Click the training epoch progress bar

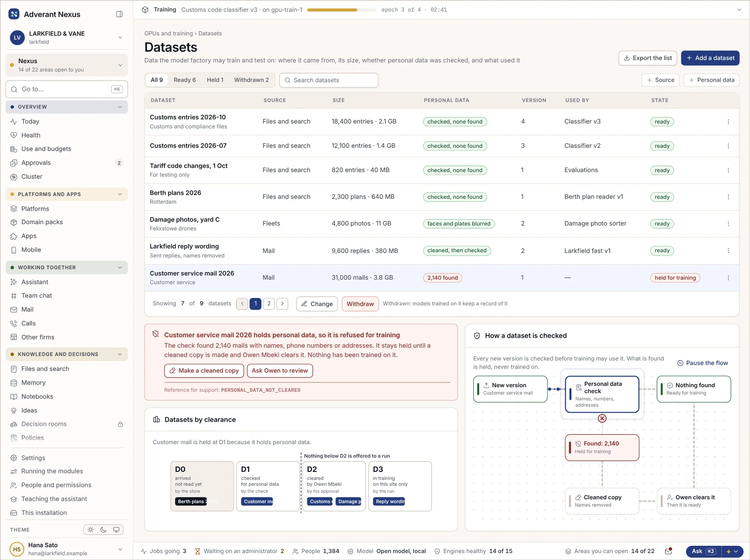[x=342, y=10]
